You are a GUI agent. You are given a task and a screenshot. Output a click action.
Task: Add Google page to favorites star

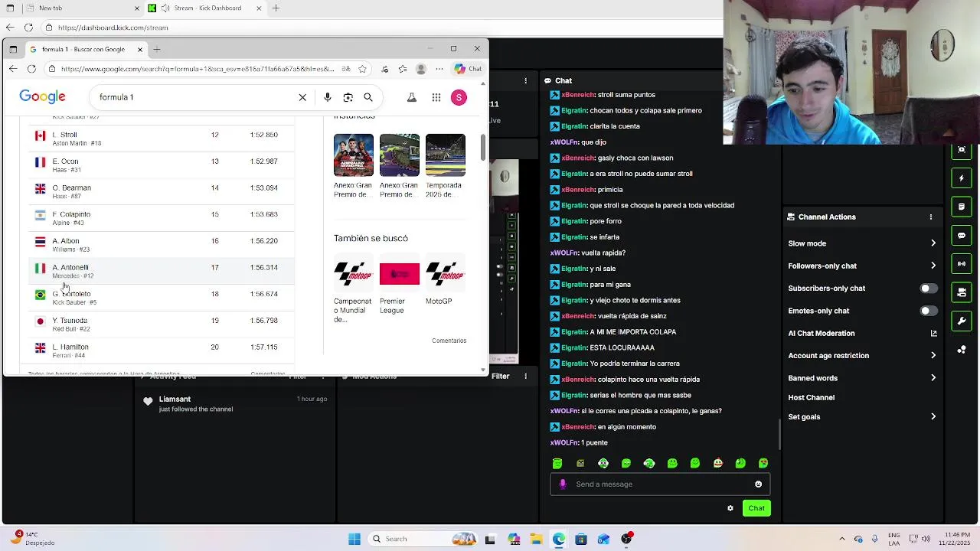coord(362,69)
